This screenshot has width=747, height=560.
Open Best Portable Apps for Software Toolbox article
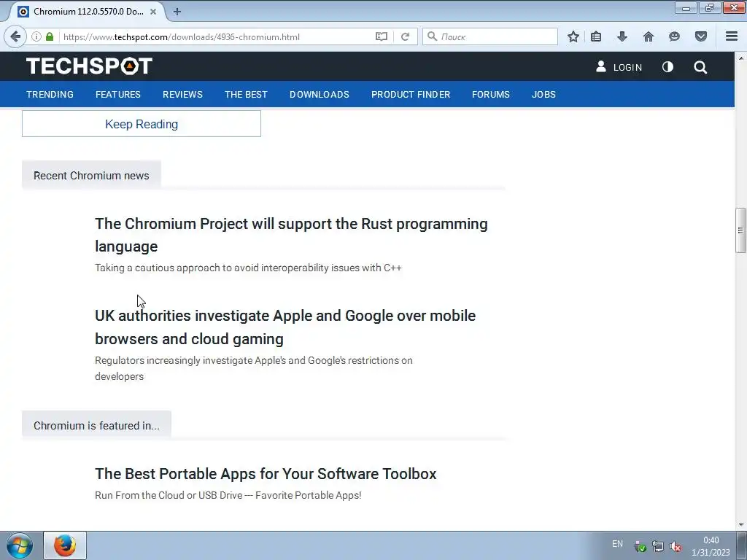point(266,474)
